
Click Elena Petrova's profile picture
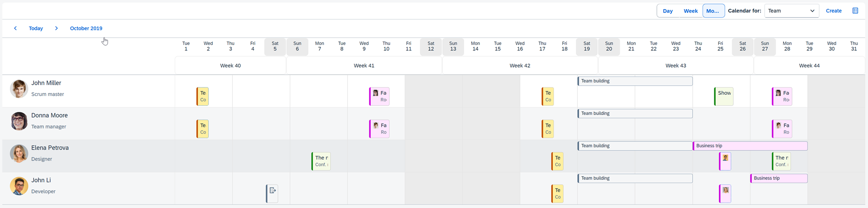point(19,154)
